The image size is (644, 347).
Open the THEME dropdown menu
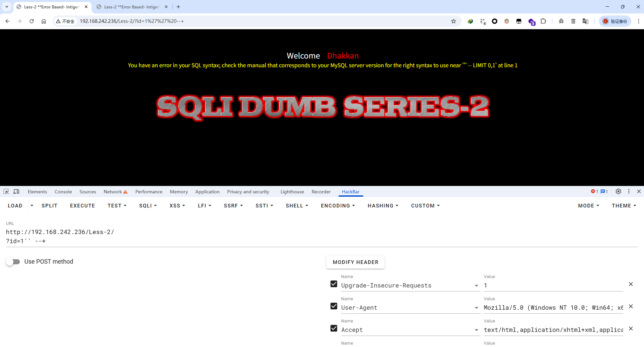click(624, 205)
